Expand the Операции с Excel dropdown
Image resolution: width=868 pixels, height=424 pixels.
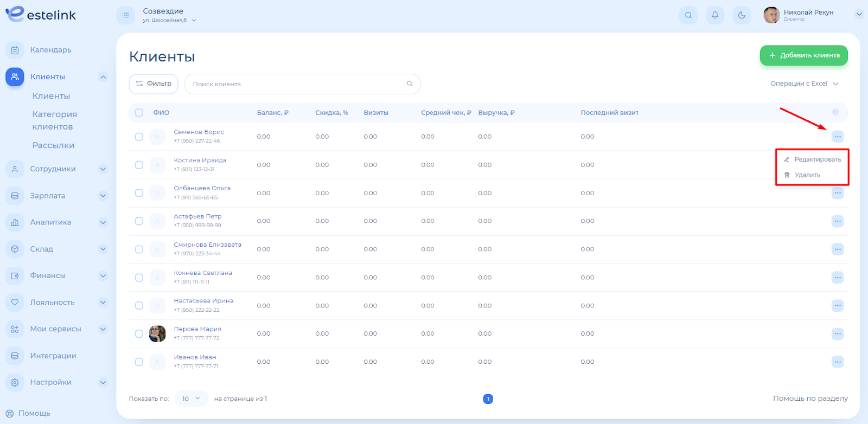point(804,83)
